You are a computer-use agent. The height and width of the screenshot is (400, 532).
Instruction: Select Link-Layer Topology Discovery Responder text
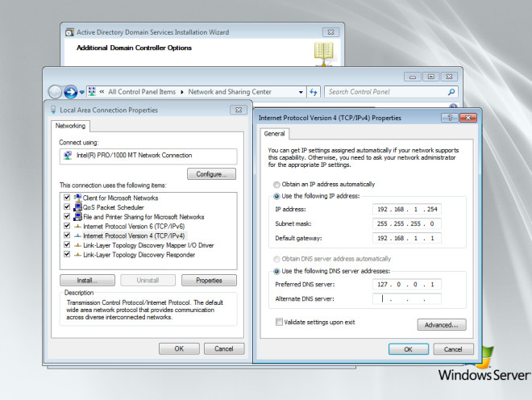coord(139,255)
